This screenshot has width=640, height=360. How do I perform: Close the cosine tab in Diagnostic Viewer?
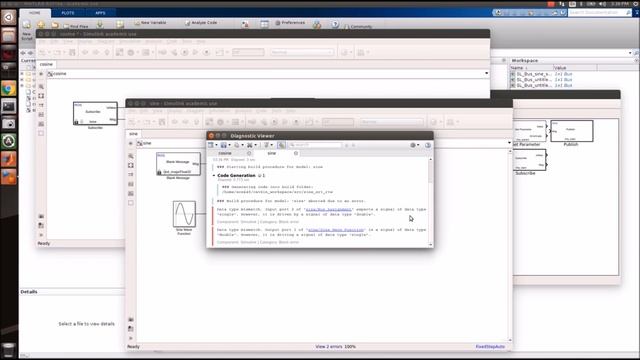click(249, 153)
